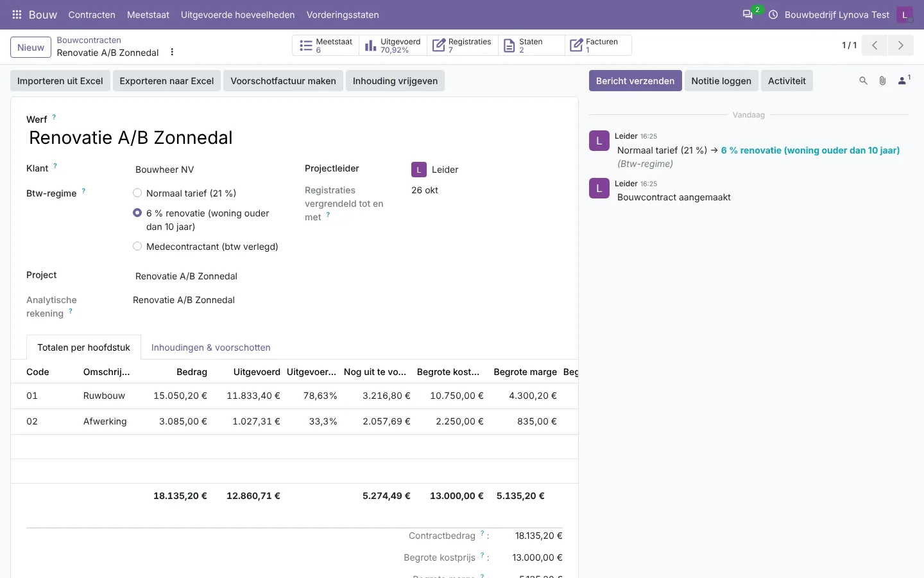The height and width of the screenshot is (578, 924).
Task: Go to the previous record arrow
Action: (875, 46)
